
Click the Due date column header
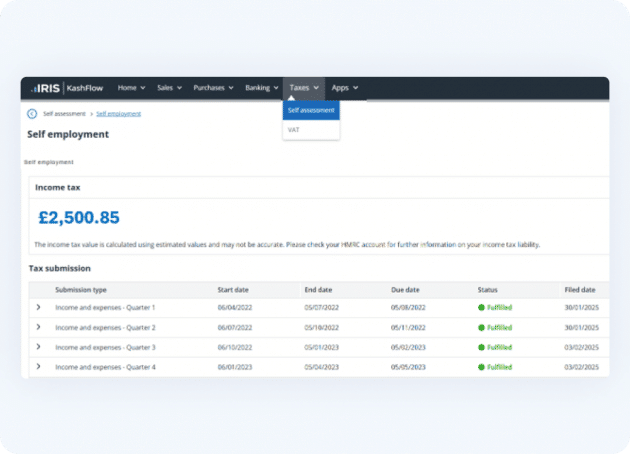(x=405, y=290)
